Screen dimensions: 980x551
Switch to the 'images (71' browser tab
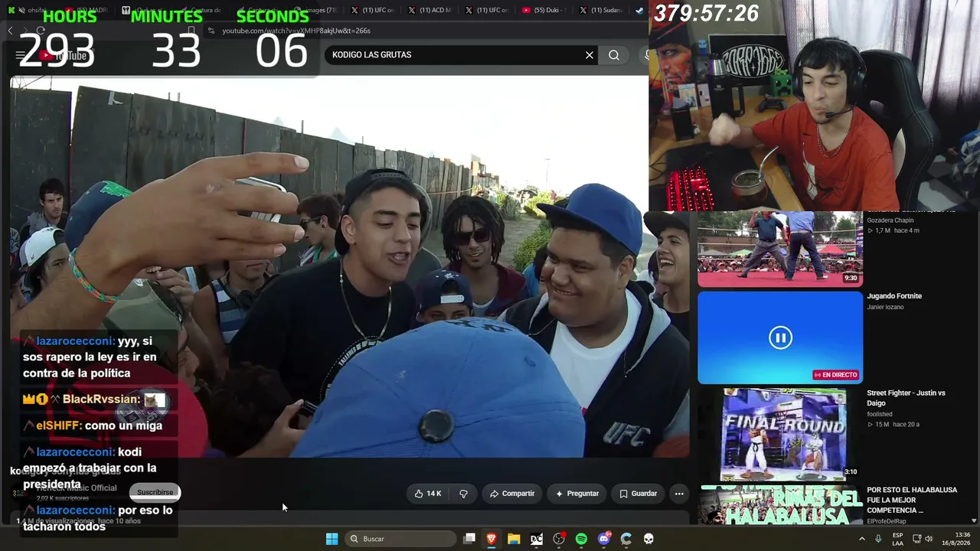click(x=317, y=10)
